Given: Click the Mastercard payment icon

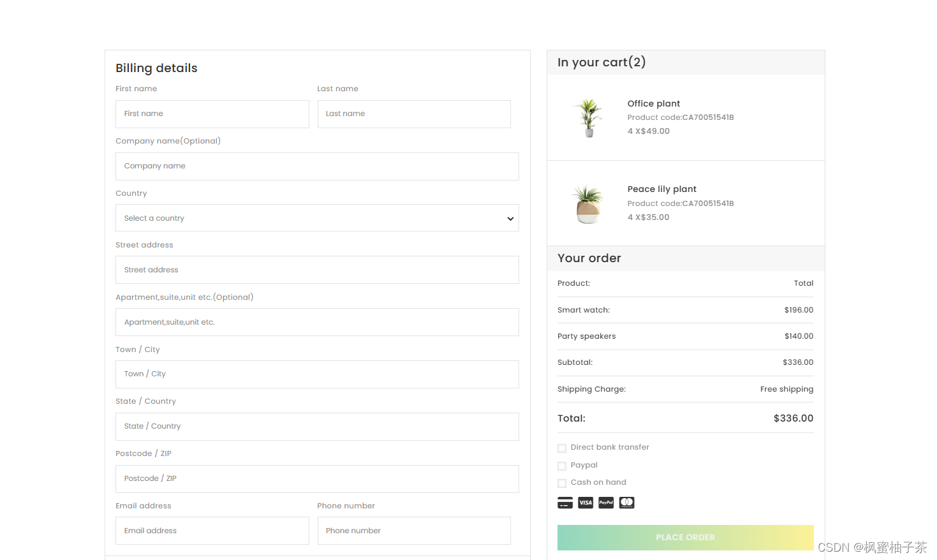Looking at the screenshot, I should click(x=626, y=503).
